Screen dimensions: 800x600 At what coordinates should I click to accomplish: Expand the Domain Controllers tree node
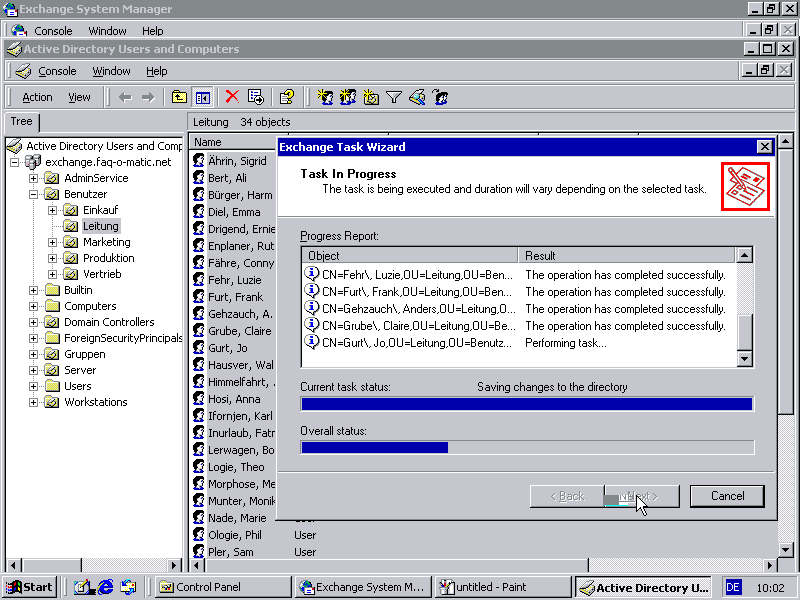pyautogui.click(x=33, y=322)
